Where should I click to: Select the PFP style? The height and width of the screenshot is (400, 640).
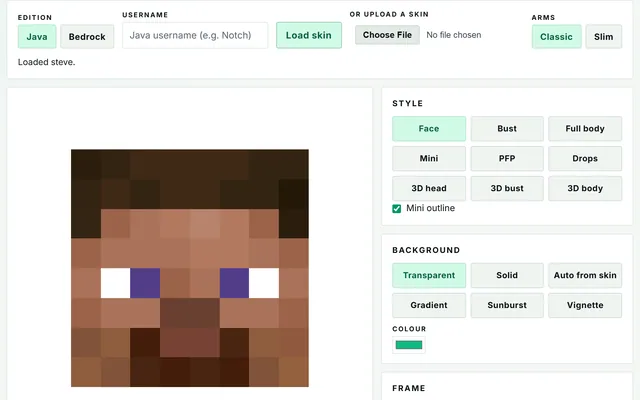tap(507, 158)
